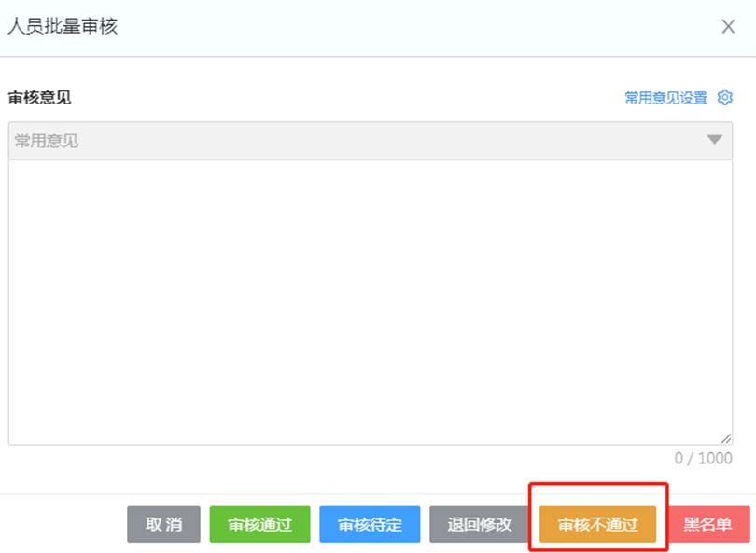Screen dimensions: 756x553
Task: Mark pending with the 审核待定 button
Action: pyautogui.click(x=371, y=524)
